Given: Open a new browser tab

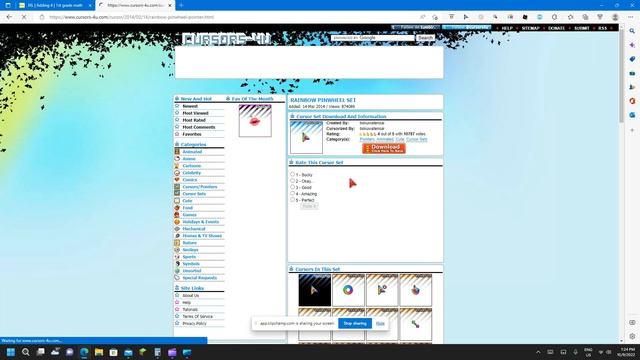Looking at the screenshot, I should (181, 5).
